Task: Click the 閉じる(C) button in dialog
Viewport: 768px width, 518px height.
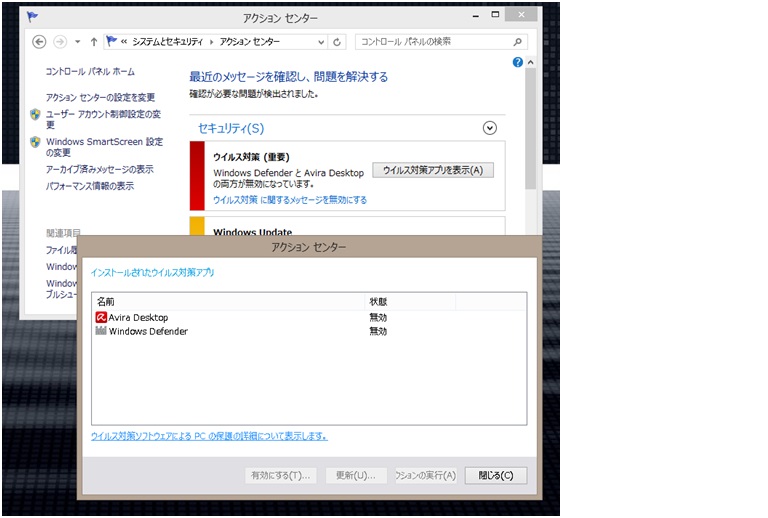Action: pos(496,475)
